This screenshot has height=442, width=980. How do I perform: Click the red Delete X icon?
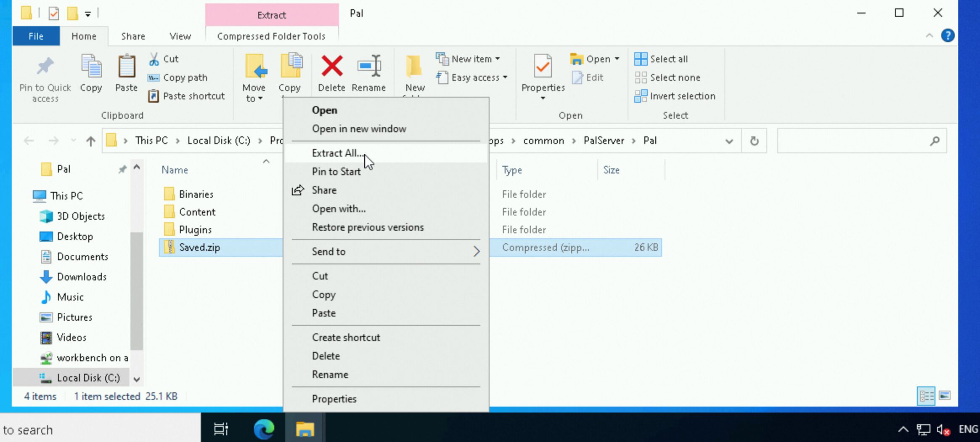(x=332, y=66)
